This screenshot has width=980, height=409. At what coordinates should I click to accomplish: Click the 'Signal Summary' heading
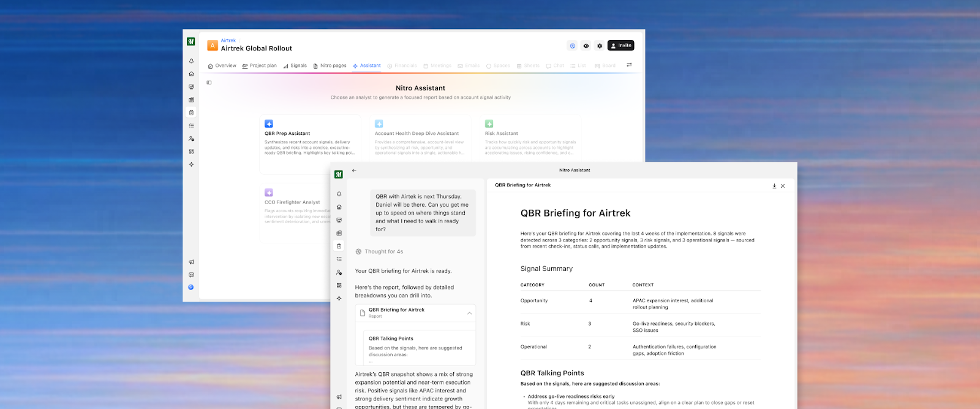(x=547, y=269)
